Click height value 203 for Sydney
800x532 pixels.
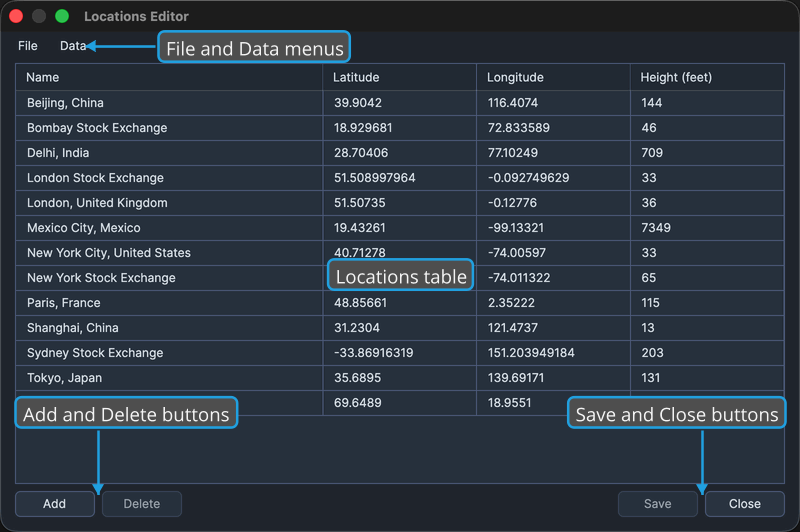pos(653,353)
